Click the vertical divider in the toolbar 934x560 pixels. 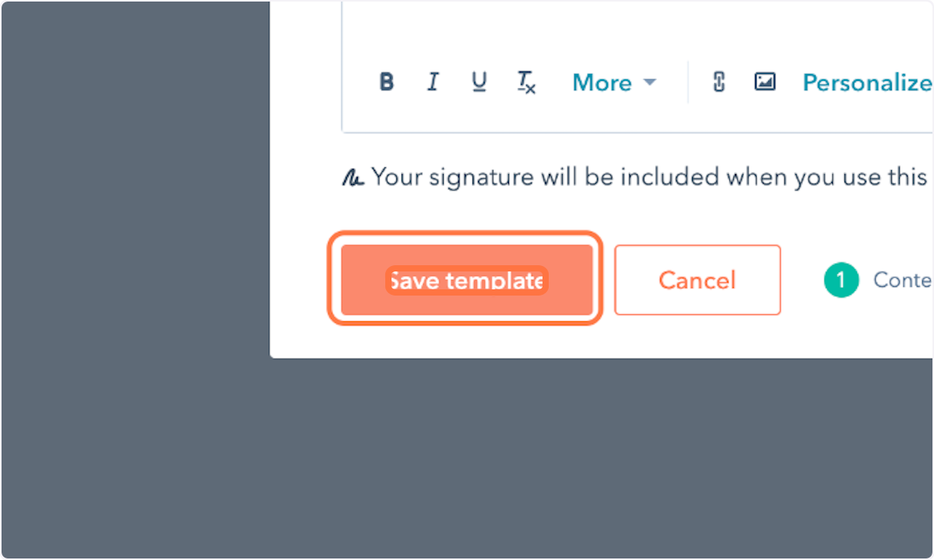688,82
